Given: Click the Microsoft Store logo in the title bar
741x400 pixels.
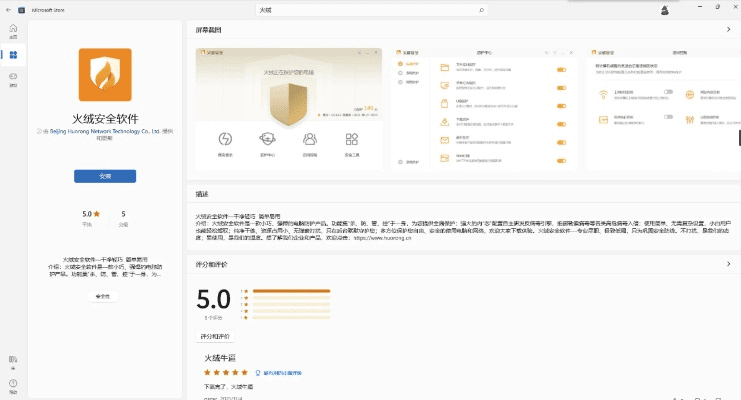Looking at the screenshot, I should 21,10.
